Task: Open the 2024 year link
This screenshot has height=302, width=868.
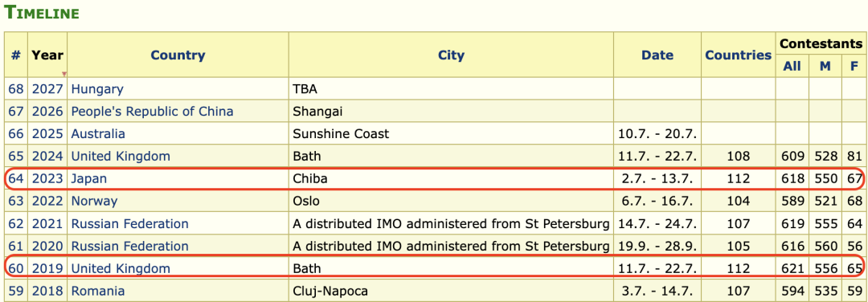Action: click(47, 157)
